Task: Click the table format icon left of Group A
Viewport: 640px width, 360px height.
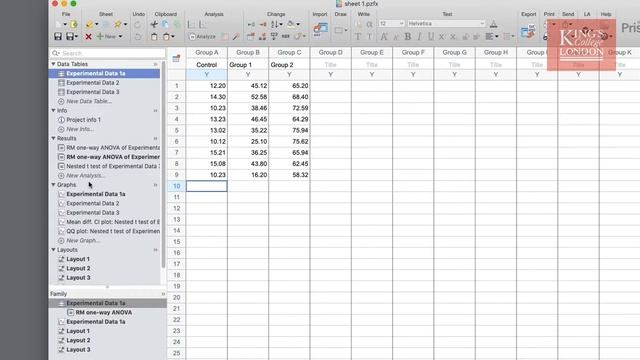Action: (x=176, y=58)
